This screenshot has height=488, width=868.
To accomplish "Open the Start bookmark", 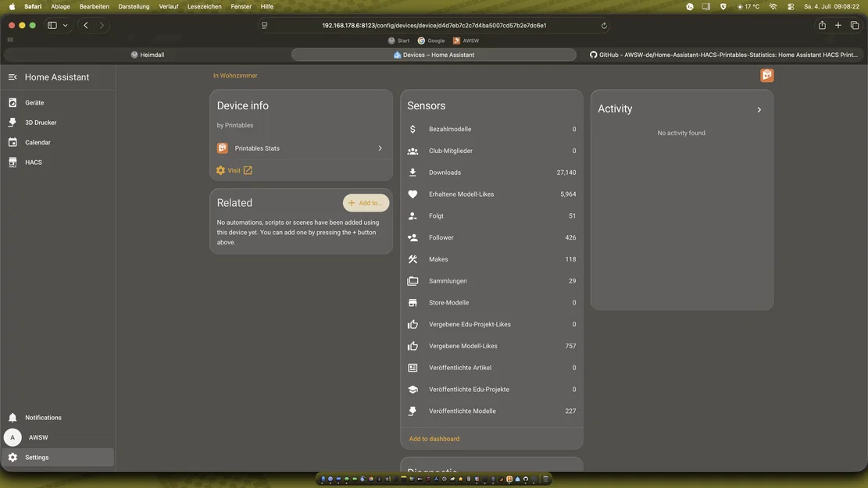I will pyautogui.click(x=398, y=41).
